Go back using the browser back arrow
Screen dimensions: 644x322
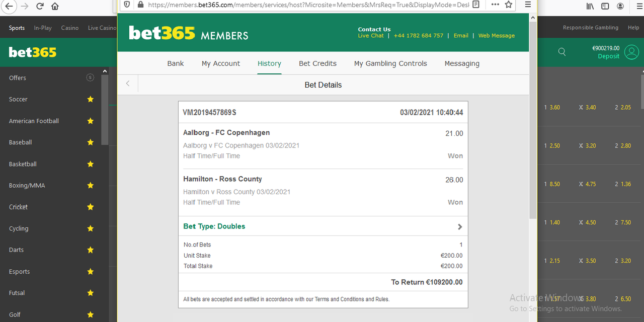9,7
